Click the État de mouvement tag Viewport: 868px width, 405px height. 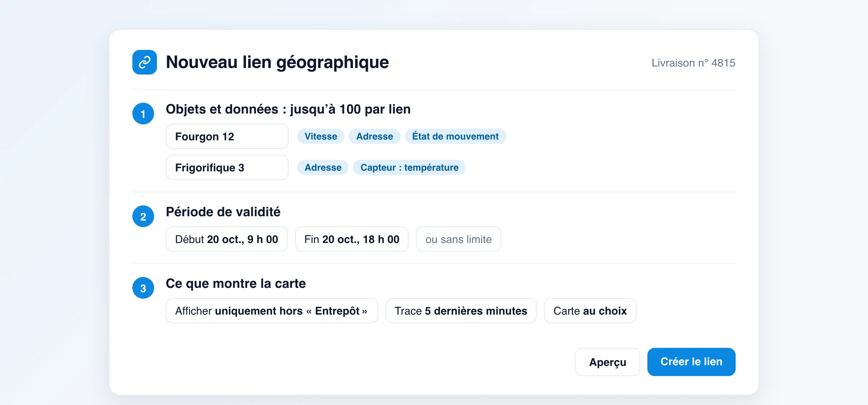point(455,136)
